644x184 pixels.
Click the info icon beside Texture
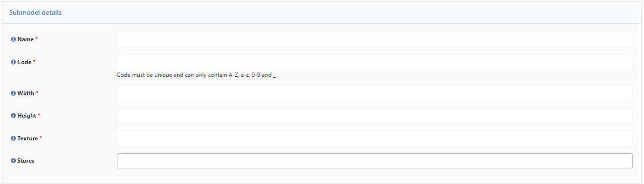(13, 138)
